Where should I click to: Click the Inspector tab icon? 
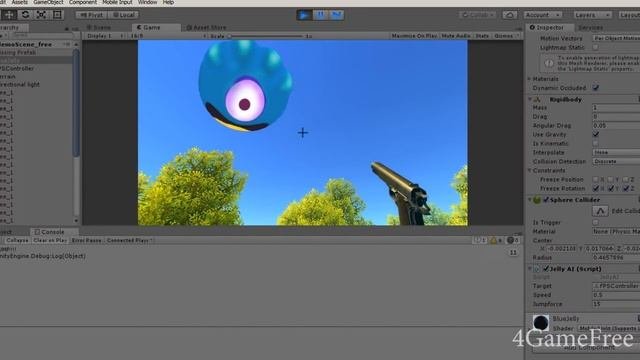(532, 27)
